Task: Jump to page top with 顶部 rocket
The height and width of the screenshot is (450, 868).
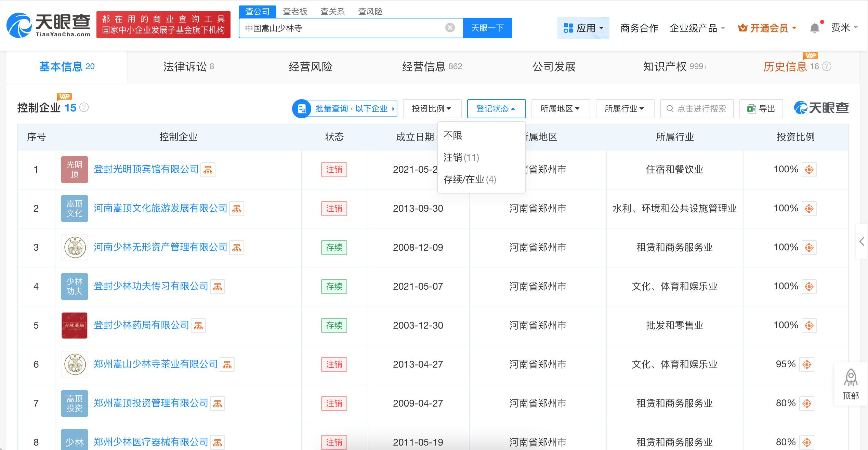Action: pos(851,384)
